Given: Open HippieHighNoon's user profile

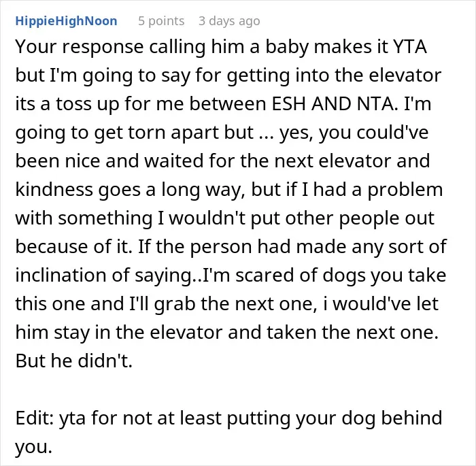Looking at the screenshot, I should [x=66, y=21].
